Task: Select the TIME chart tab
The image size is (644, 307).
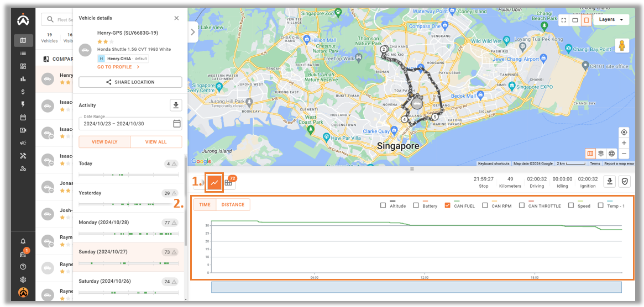Action: [x=205, y=205]
